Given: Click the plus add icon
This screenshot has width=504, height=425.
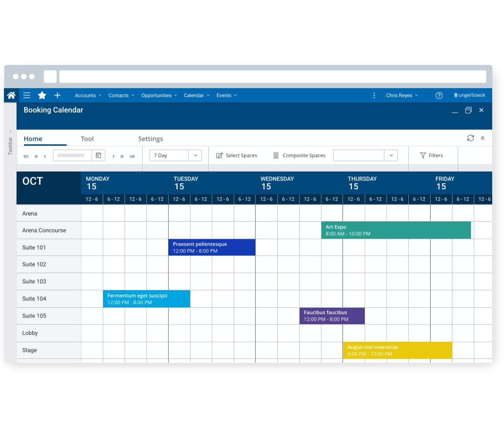Looking at the screenshot, I should point(57,95).
